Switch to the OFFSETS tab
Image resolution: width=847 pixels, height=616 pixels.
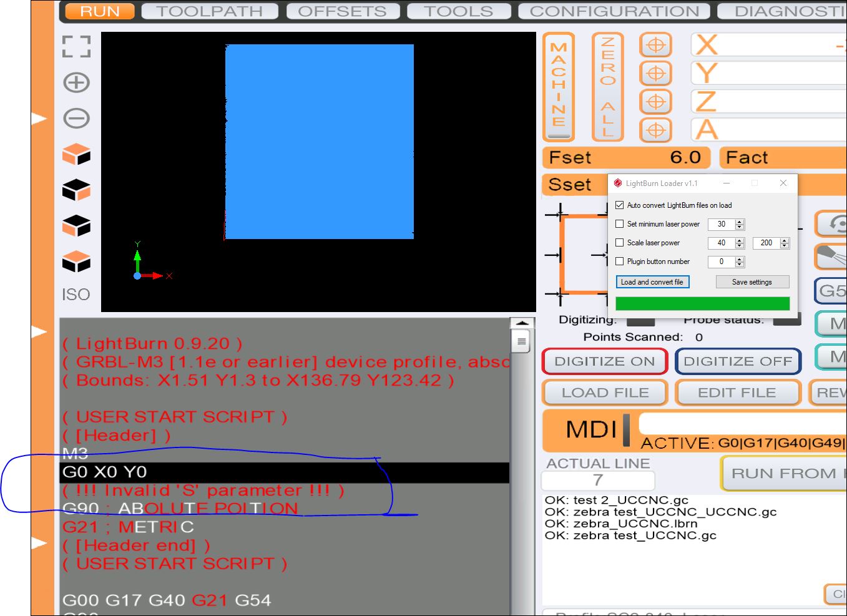tap(342, 11)
